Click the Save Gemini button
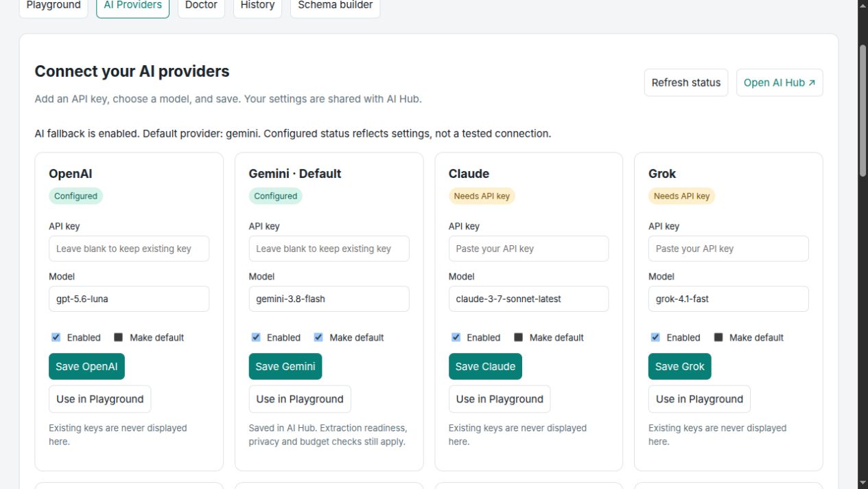 coord(285,366)
